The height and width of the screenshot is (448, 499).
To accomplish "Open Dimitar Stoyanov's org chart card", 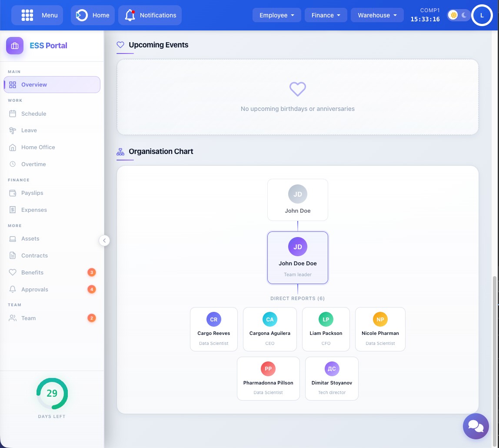I will [332, 378].
